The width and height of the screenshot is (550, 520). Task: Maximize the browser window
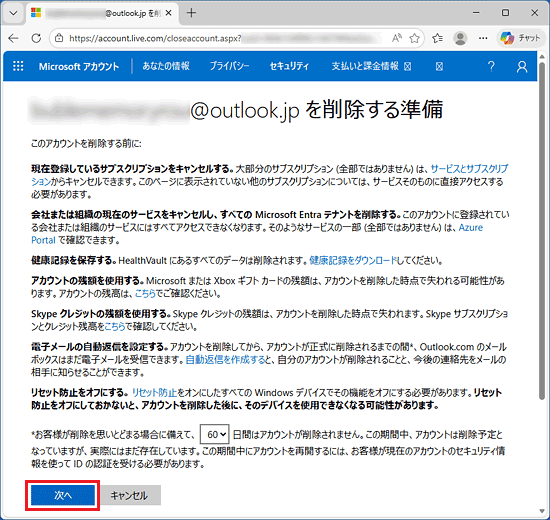[505, 13]
